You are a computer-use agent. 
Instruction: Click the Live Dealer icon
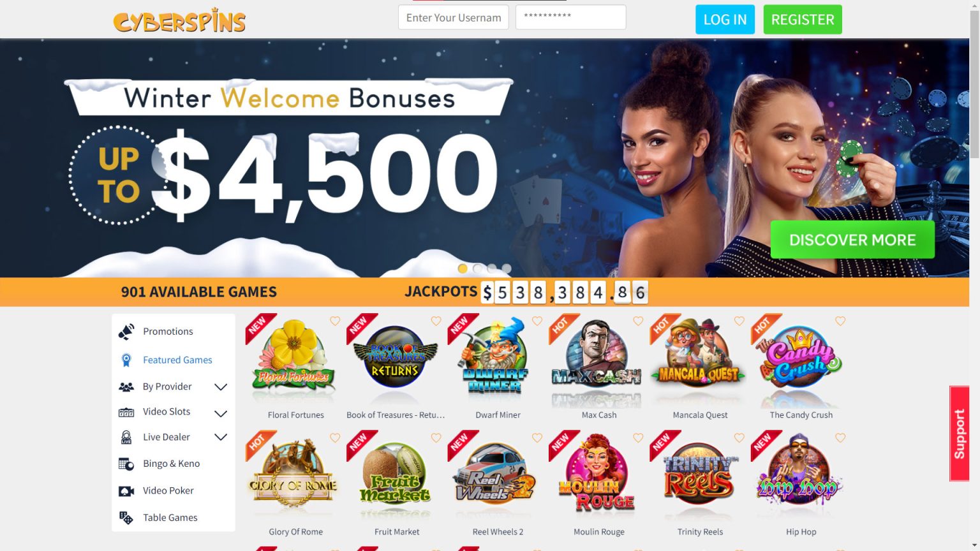coord(126,437)
